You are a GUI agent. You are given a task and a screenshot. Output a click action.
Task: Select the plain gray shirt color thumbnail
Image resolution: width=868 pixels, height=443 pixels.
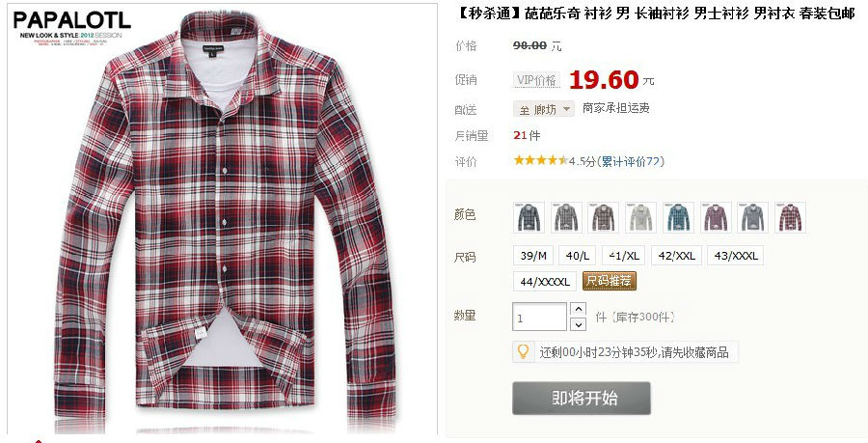click(753, 217)
